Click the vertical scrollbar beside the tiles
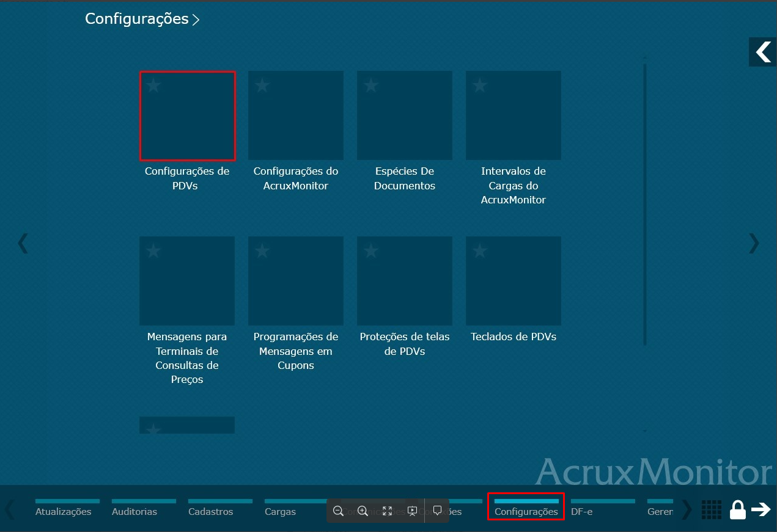This screenshot has width=777, height=532. click(645, 205)
